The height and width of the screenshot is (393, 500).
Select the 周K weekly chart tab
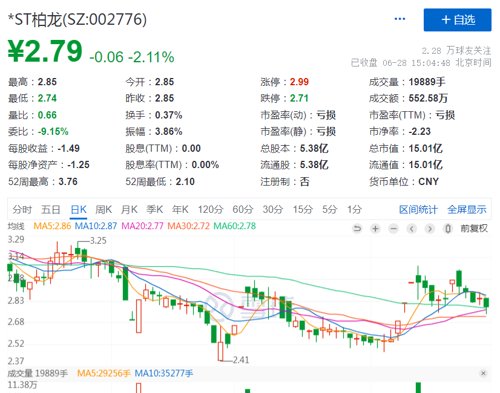click(x=104, y=210)
